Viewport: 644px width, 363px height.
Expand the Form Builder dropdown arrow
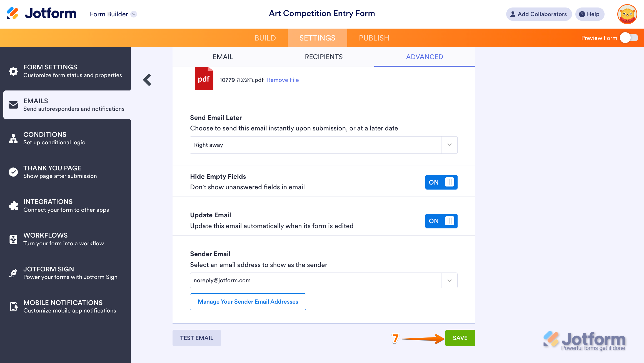(x=134, y=14)
